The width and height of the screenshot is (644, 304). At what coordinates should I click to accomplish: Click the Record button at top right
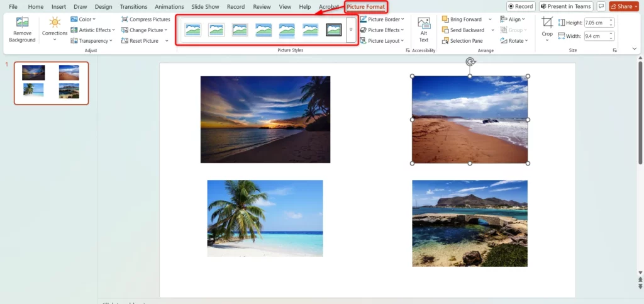(x=520, y=6)
